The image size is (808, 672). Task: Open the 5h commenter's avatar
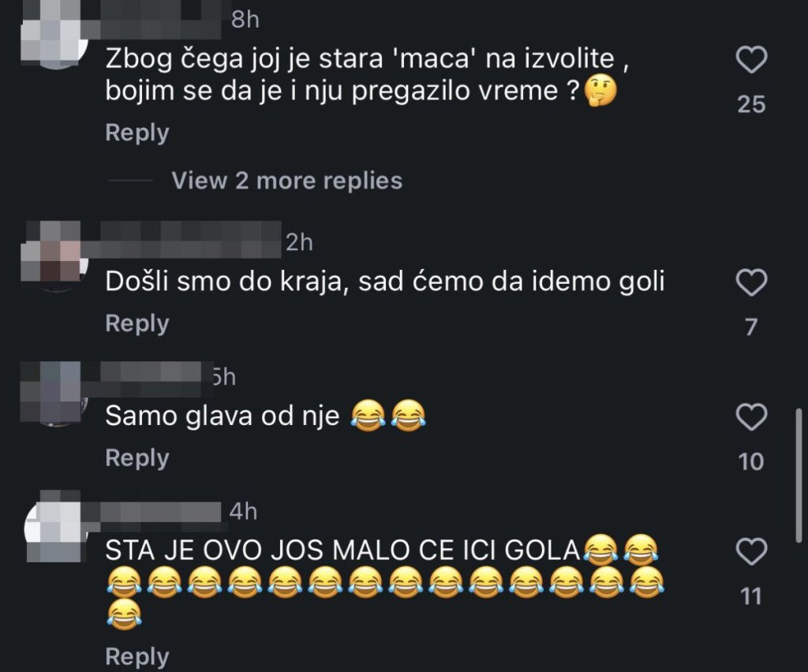pyautogui.click(x=56, y=394)
